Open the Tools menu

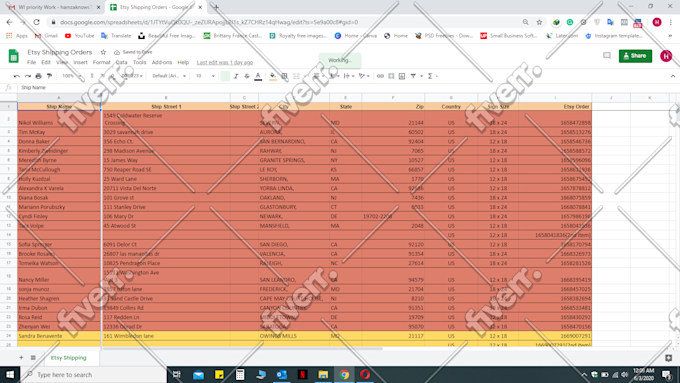(140, 62)
